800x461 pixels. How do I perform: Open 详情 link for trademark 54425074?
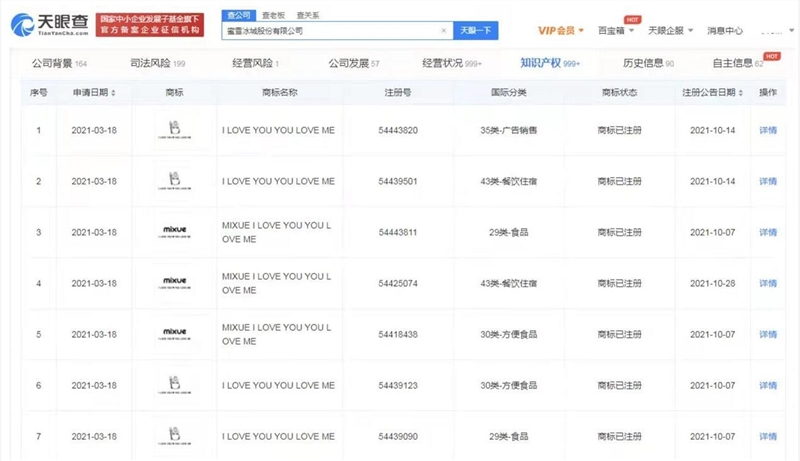(x=767, y=283)
